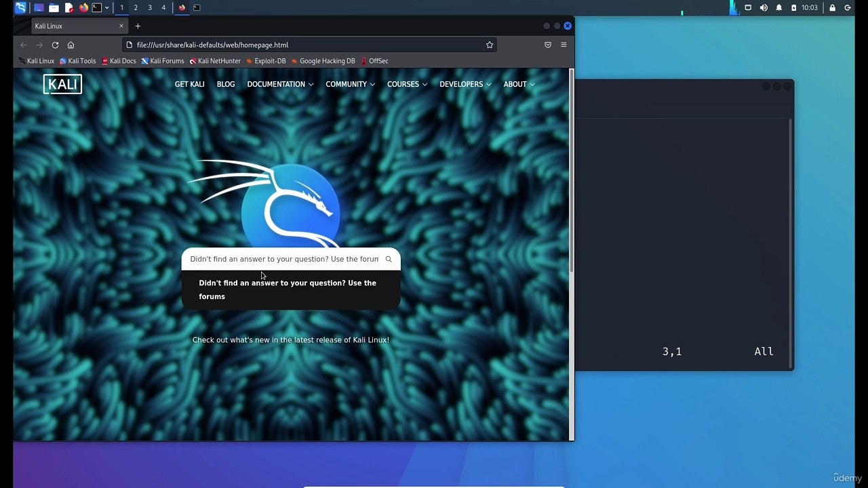Click BLOG in the navigation
This screenshot has width=868, height=488.
coord(226,84)
